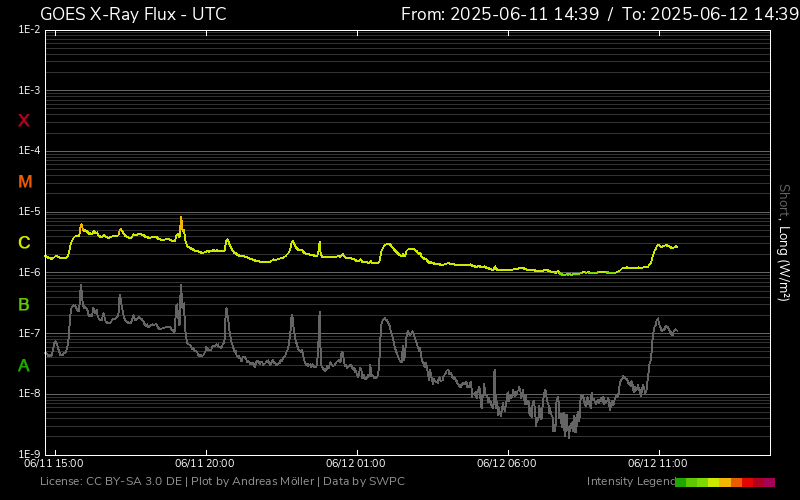Click the orange M flare class label

[25, 182]
